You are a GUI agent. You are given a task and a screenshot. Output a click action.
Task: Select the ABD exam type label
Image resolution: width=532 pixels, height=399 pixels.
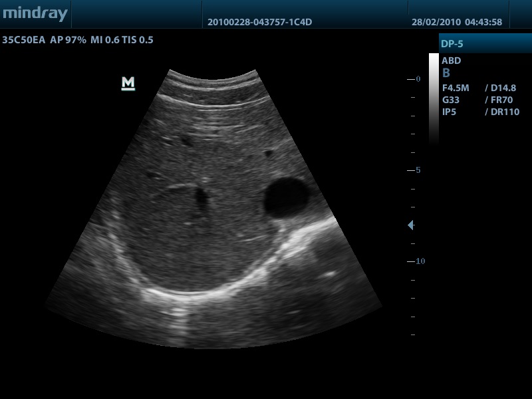[x=452, y=61]
